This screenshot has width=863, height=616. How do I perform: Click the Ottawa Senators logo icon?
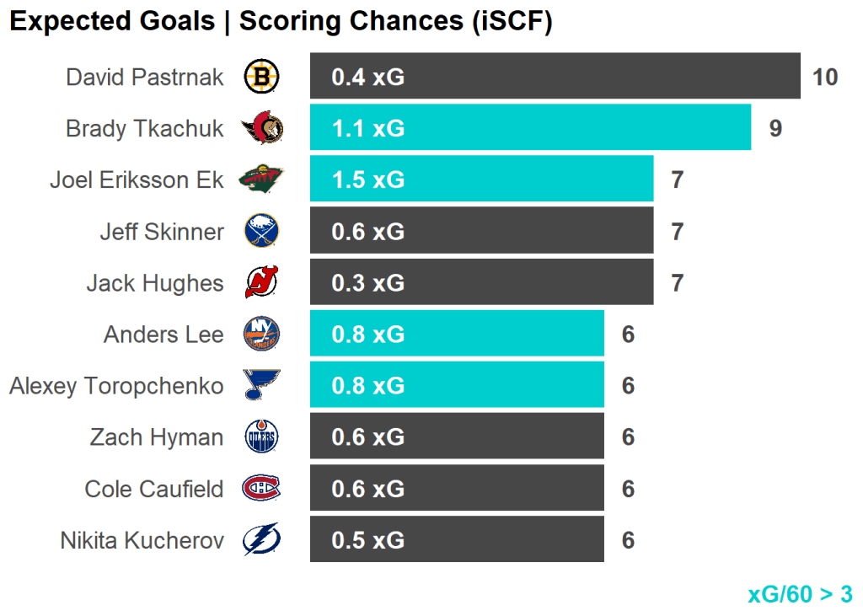click(x=261, y=129)
